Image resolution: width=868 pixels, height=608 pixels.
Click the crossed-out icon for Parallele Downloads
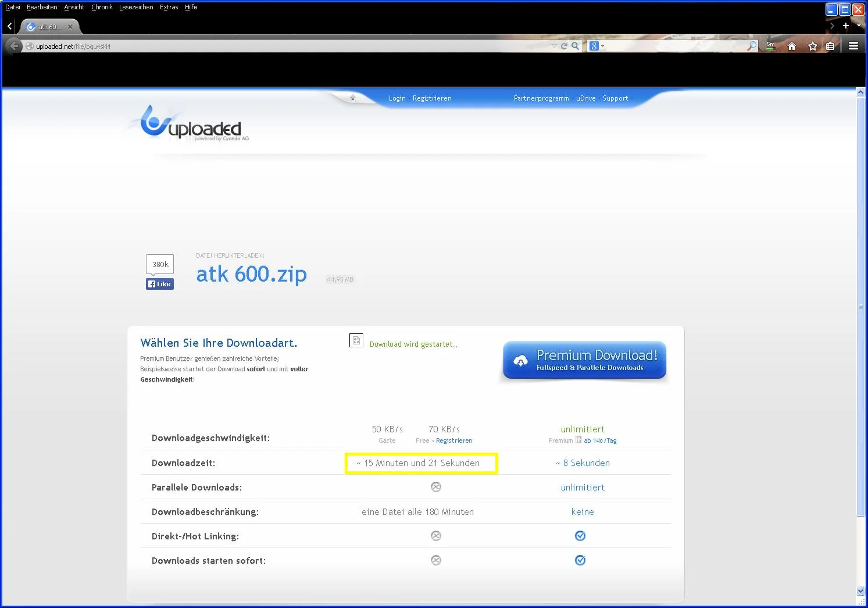coord(435,487)
